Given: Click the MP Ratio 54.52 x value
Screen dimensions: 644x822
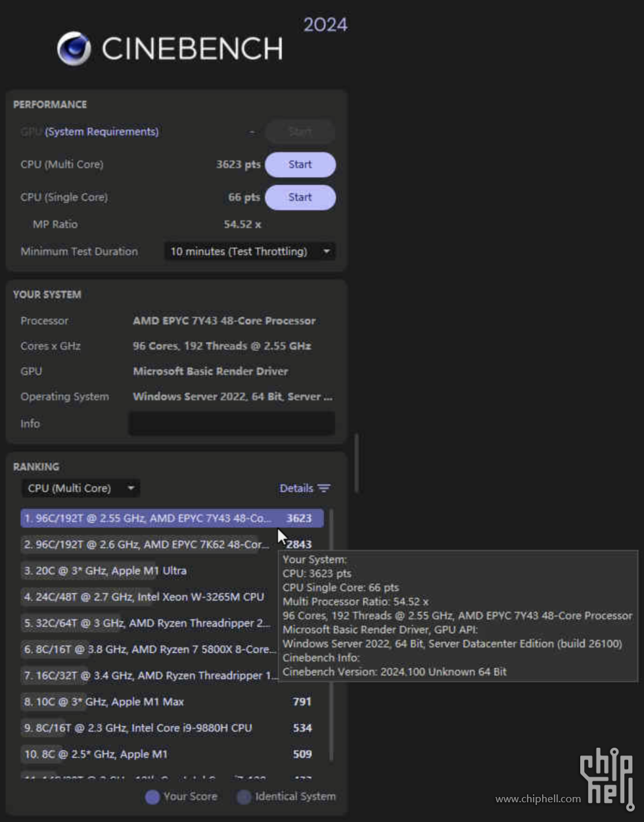Looking at the screenshot, I should point(242,224).
